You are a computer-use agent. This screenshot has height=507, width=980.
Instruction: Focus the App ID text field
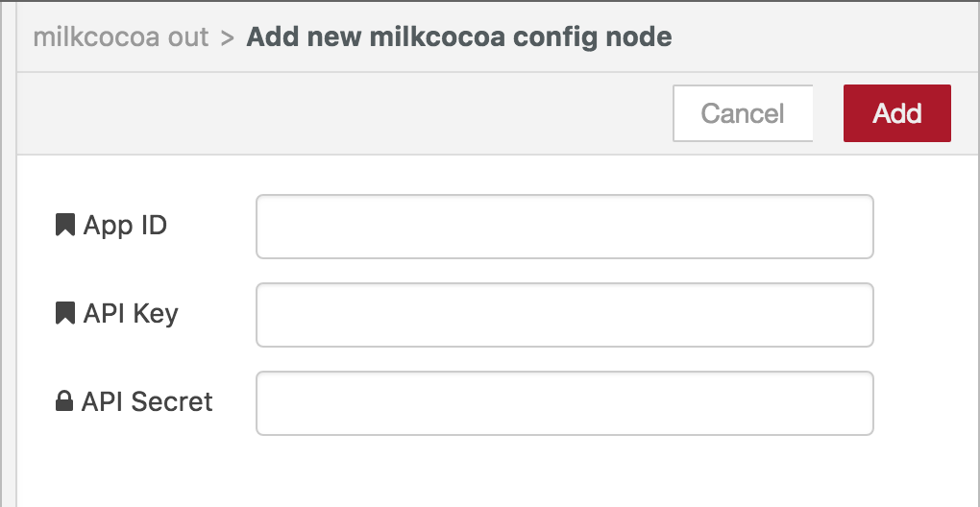(644, 227)
